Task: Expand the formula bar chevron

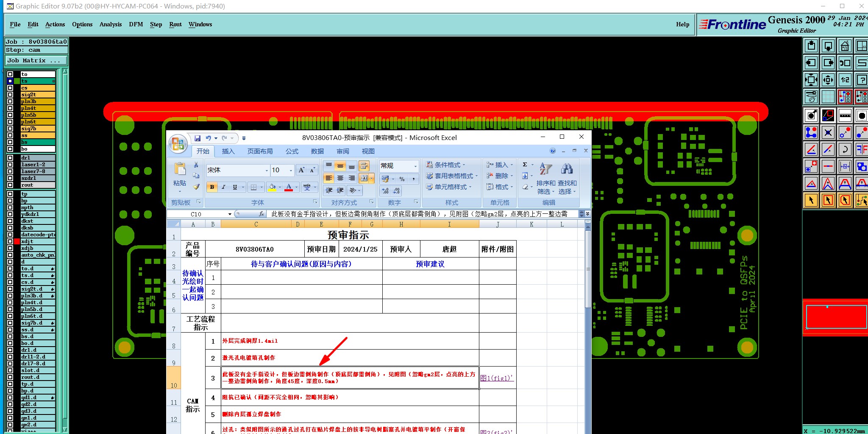Action: [587, 214]
